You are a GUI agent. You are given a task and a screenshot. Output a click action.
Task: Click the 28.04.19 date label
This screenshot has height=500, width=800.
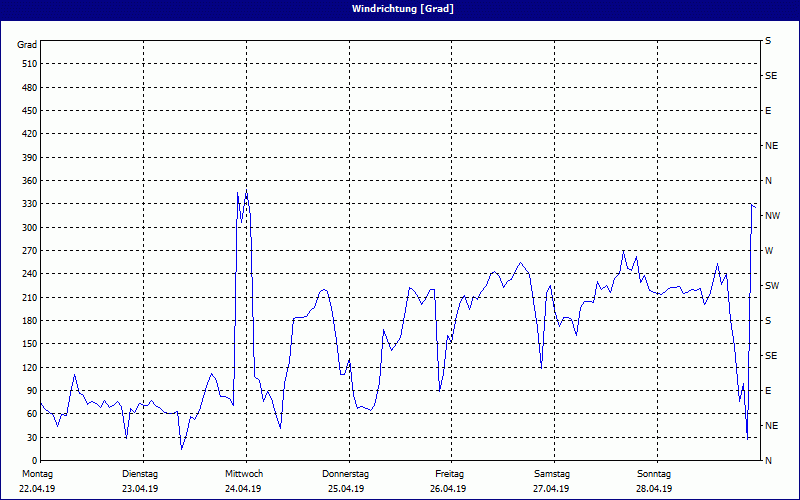(654, 489)
